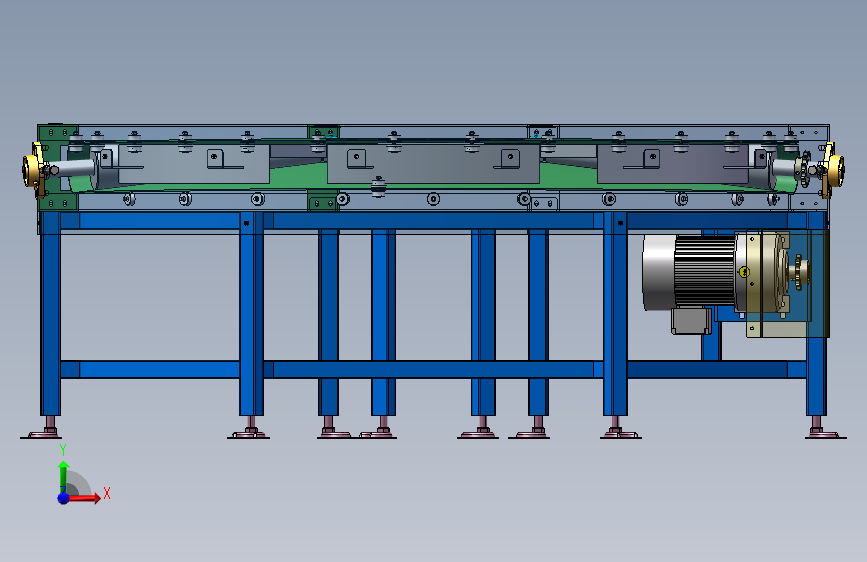Select the tension roller hanging below belt center
This screenshot has width=867, height=562.
click(378, 187)
